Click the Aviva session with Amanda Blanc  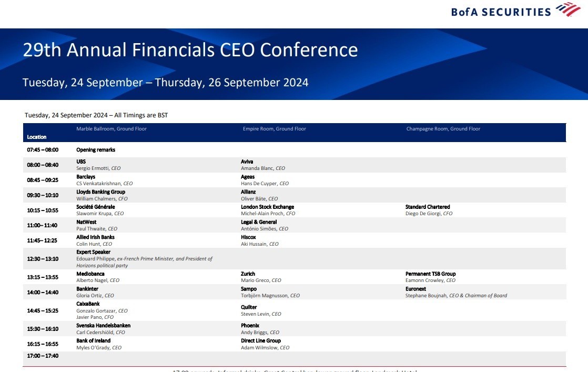pos(247,162)
